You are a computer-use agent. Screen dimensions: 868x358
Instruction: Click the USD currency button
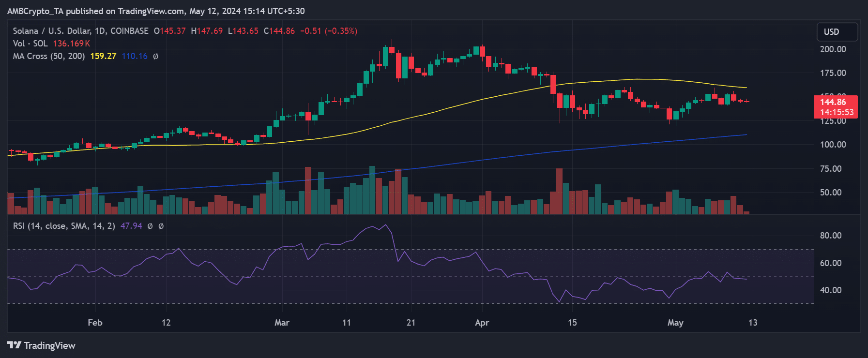(x=838, y=32)
